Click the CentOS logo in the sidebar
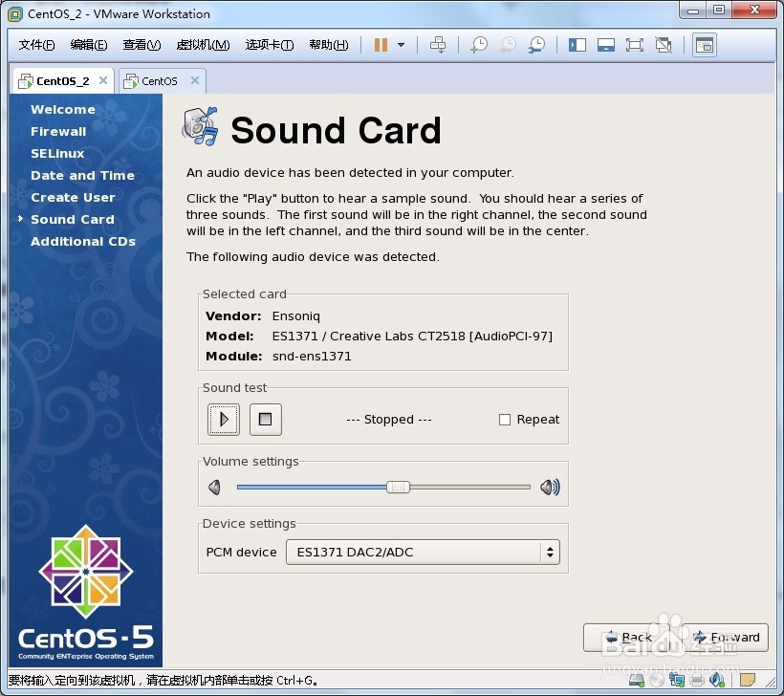Screen dimensions: 784x696 (86, 572)
